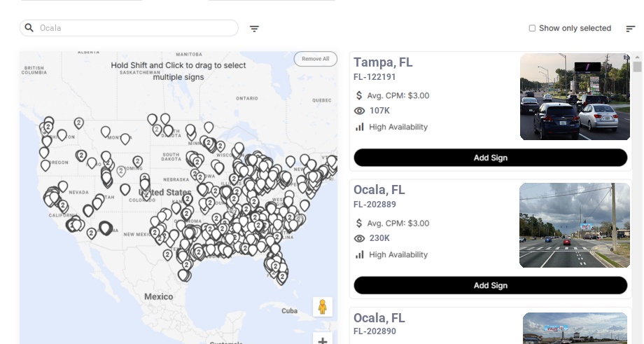Image resolution: width=644 pixels, height=344 pixels.
Task: Click the eye impressions icon showing 230K
Action: pyautogui.click(x=360, y=238)
